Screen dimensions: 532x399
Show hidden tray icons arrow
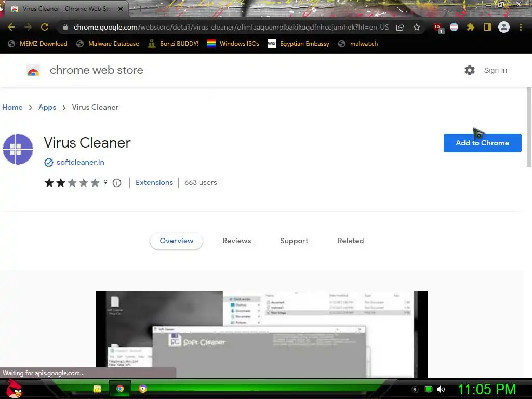415,390
